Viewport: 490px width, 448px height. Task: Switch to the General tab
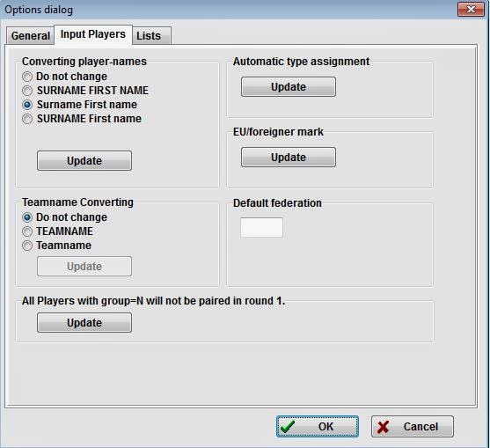tap(30, 35)
